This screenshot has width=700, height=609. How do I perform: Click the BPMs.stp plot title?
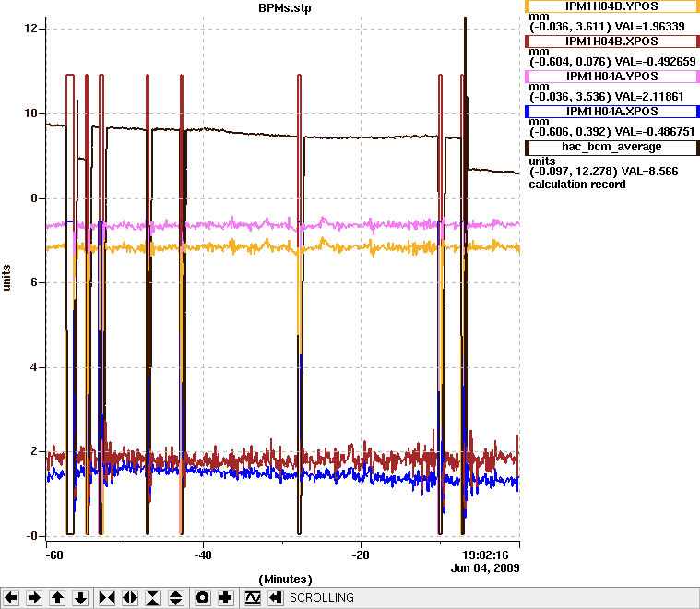pyautogui.click(x=285, y=8)
